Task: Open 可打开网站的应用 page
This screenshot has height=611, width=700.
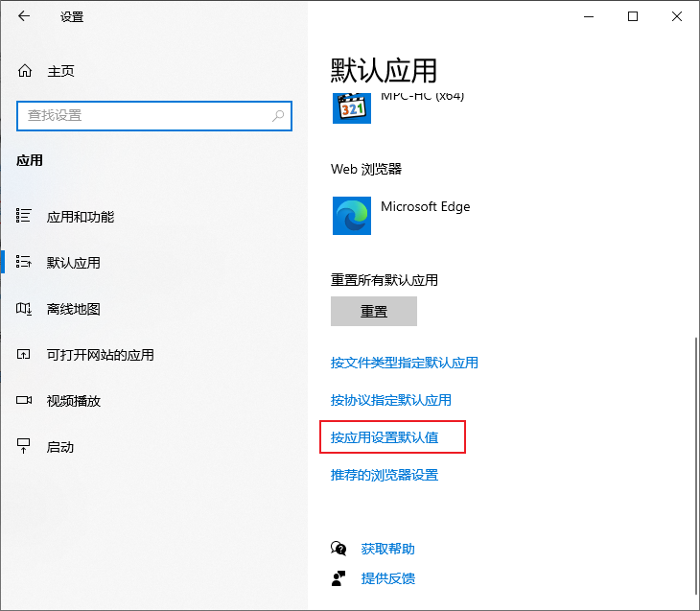Action: tap(101, 355)
